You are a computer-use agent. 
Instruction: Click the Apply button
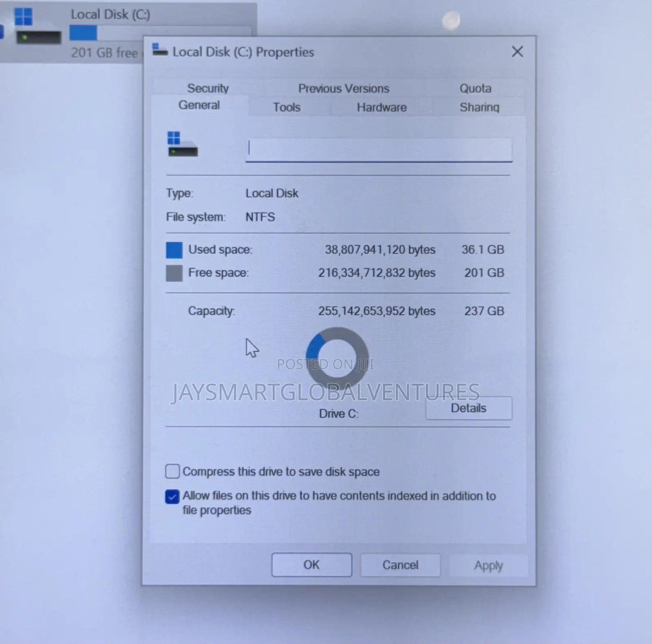(x=488, y=565)
